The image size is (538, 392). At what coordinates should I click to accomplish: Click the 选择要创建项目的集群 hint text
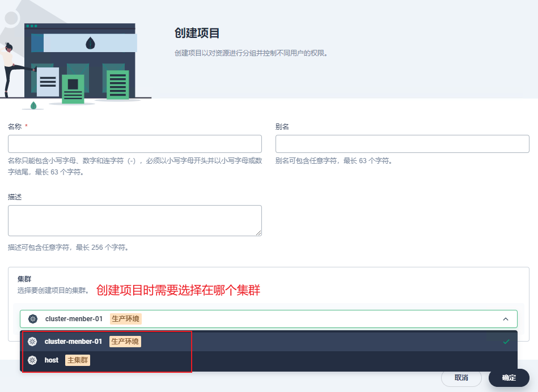point(53,291)
